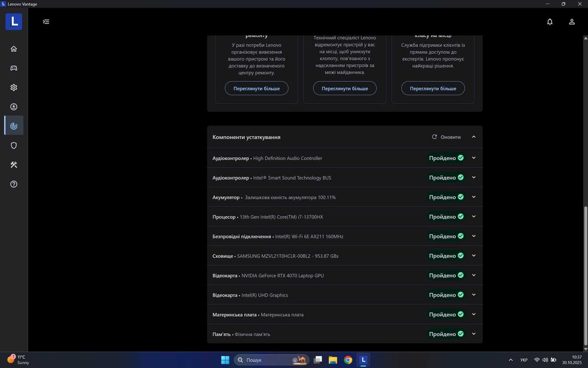Image resolution: width=588 pixels, height=368 pixels.
Task: Expand the Материнська плата row
Action: tap(473, 314)
